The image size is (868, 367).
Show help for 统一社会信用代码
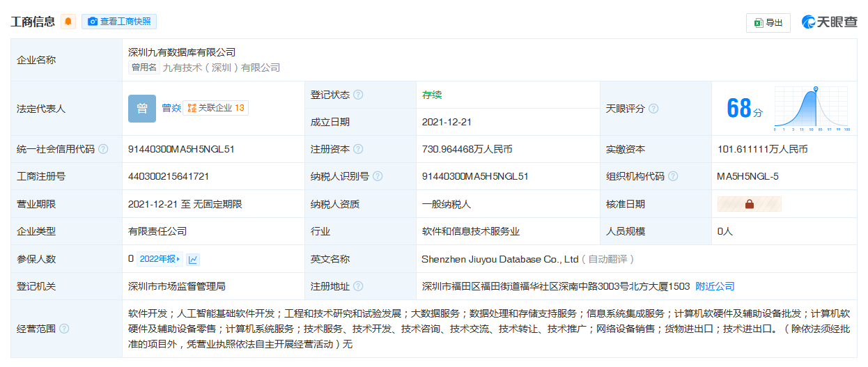[x=103, y=149]
